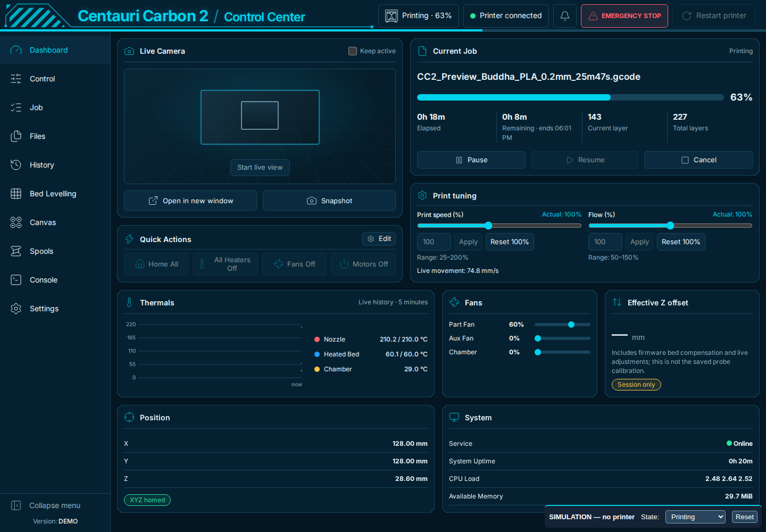Pause the current print job
Viewport: 766px width, 532px height.
(471, 160)
